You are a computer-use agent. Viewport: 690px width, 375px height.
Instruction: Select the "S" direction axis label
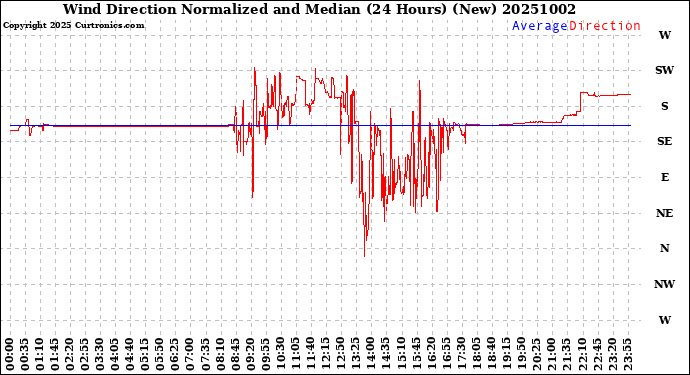coord(664,106)
